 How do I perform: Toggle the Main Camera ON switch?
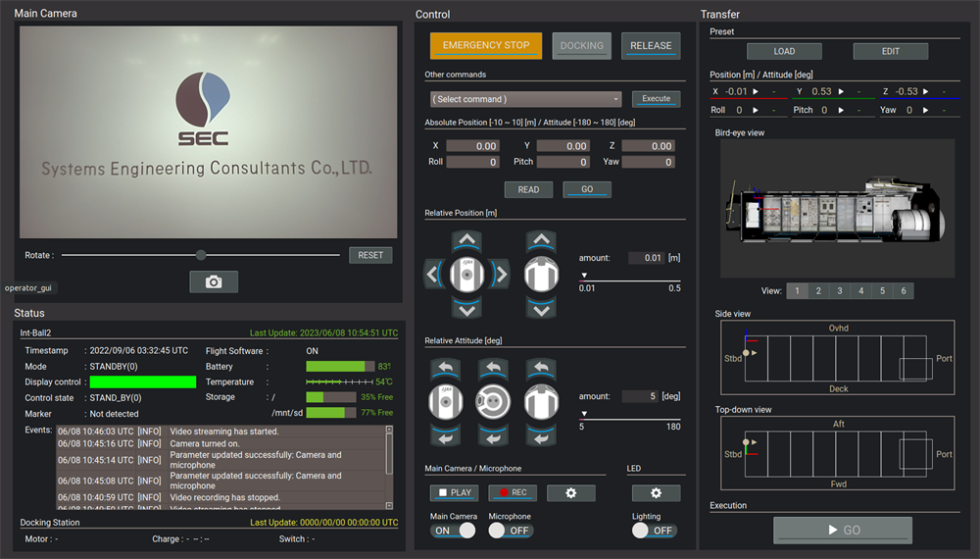click(453, 531)
